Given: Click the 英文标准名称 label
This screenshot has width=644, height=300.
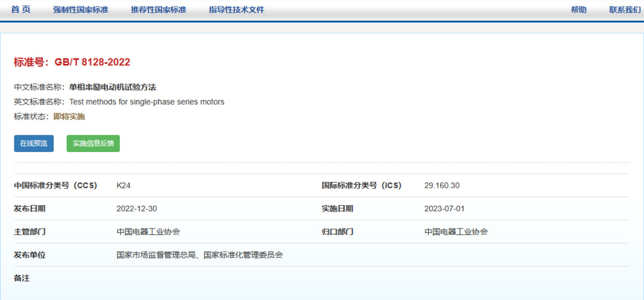Looking at the screenshot, I should tap(39, 102).
